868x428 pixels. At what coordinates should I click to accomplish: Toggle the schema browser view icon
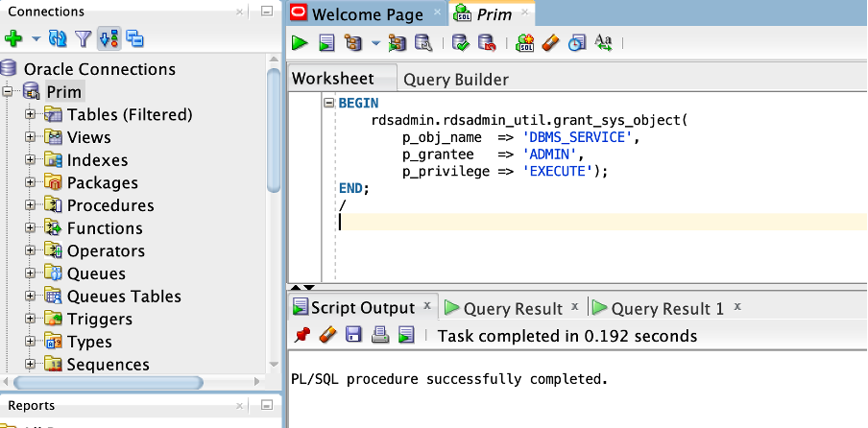[x=109, y=38]
